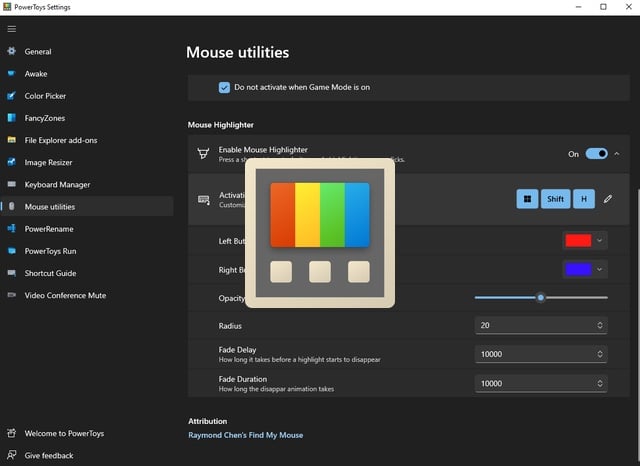Screen dimensions: 640x466
Task: Open the Awake module icon in sidebar
Action: [11, 74]
